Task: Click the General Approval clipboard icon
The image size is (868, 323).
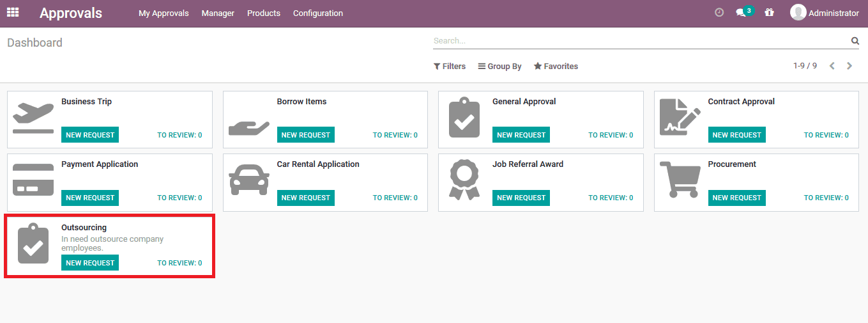Action: [464, 118]
